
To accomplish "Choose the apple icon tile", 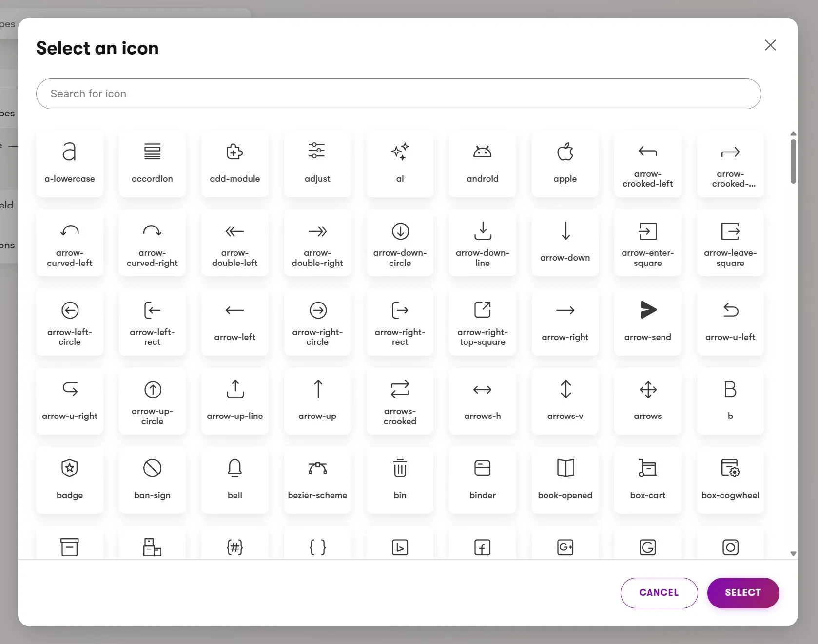I will [x=565, y=163].
